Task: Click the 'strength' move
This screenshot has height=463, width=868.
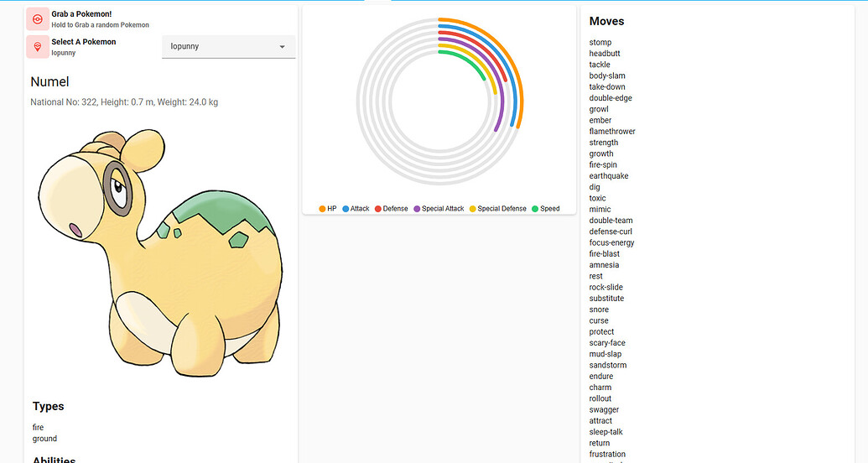Action: 603,143
